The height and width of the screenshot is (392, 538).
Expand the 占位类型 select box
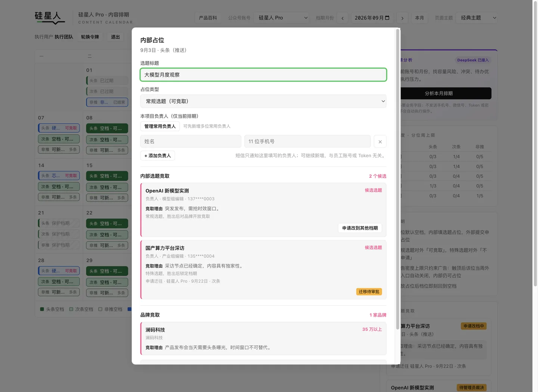(263, 101)
